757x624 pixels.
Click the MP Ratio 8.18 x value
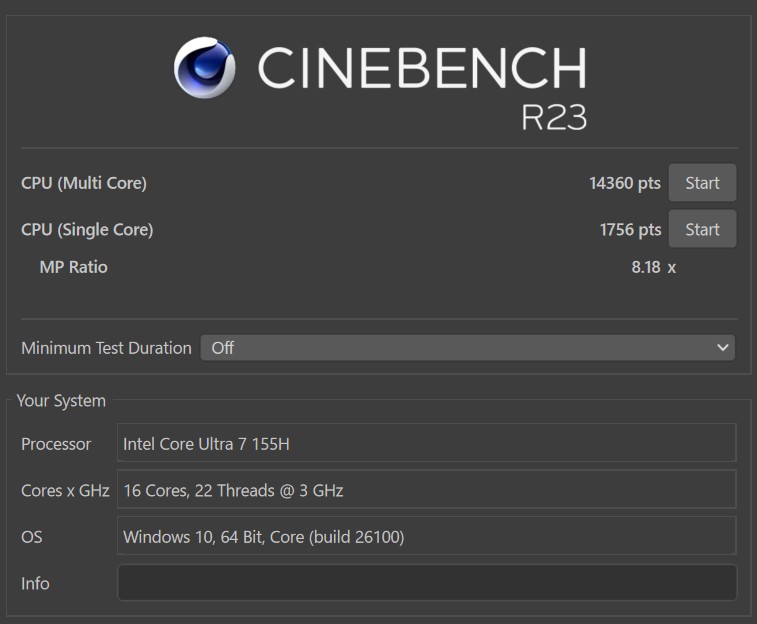654,267
